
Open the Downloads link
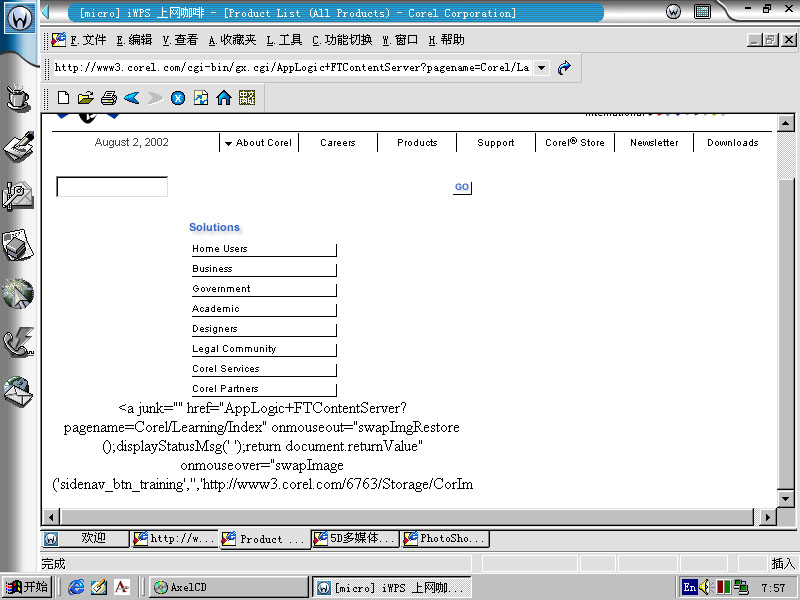point(733,143)
